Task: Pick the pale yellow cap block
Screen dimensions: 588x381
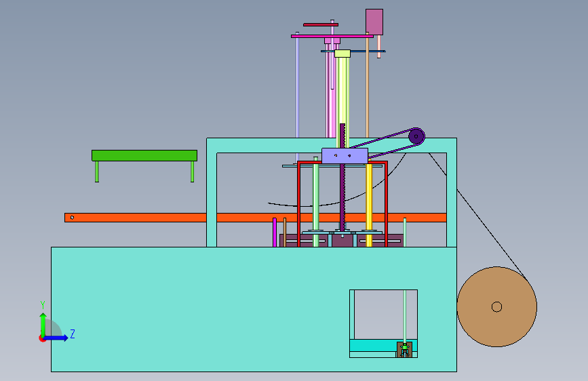Action: [x=342, y=54]
